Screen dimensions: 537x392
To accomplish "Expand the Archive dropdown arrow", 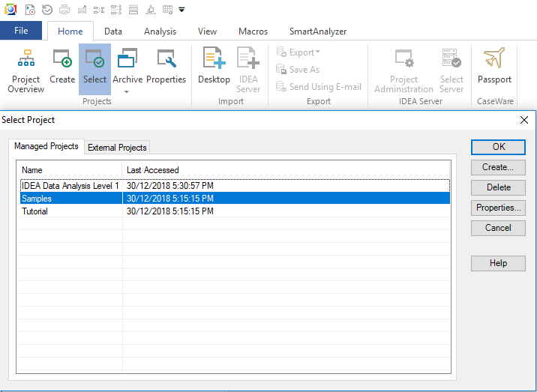I will pyautogui.click(x=126, y=91).
